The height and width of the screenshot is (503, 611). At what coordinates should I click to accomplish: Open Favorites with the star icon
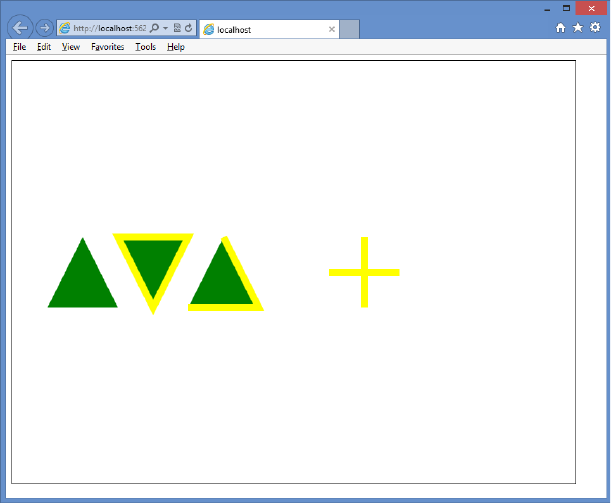(578, 28)
